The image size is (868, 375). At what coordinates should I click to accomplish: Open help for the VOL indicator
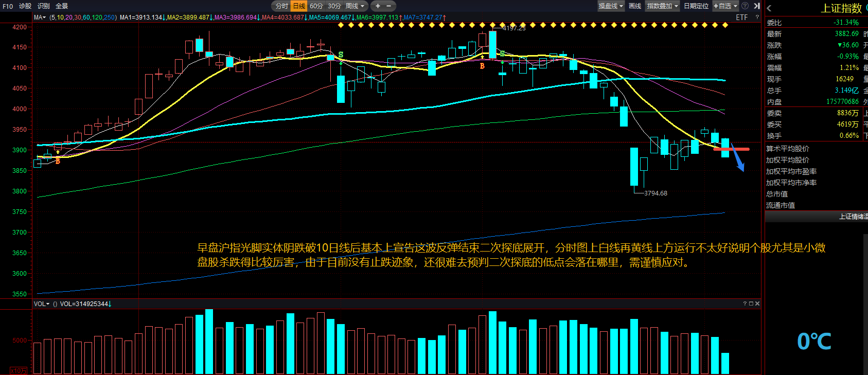point(745,304)
